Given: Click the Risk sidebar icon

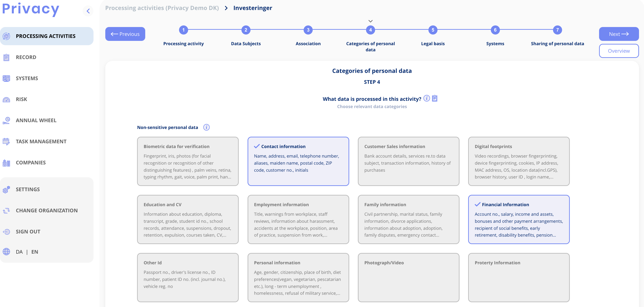Looking at the screenshot, I should pyautogui.click(x=7, y=99).
